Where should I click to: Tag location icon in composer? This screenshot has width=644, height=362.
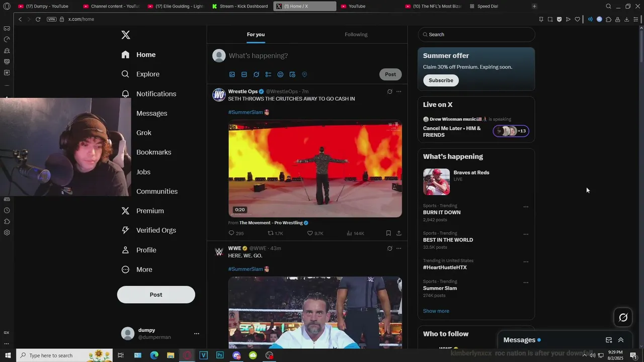(x=304, y=74)
